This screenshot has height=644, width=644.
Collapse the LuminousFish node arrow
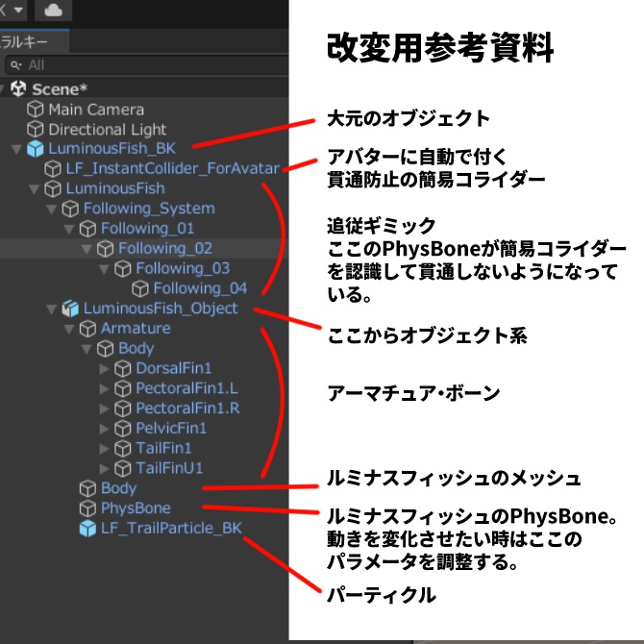click(x=34, y=189)
